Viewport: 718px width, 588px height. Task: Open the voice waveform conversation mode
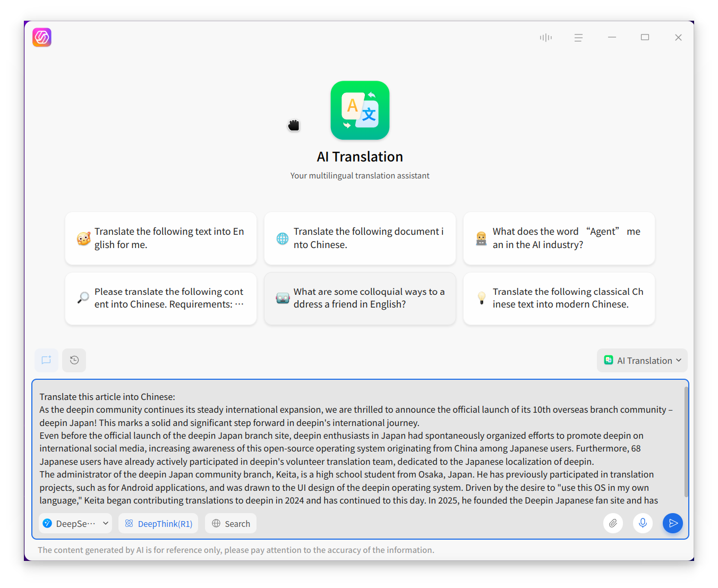545,37
